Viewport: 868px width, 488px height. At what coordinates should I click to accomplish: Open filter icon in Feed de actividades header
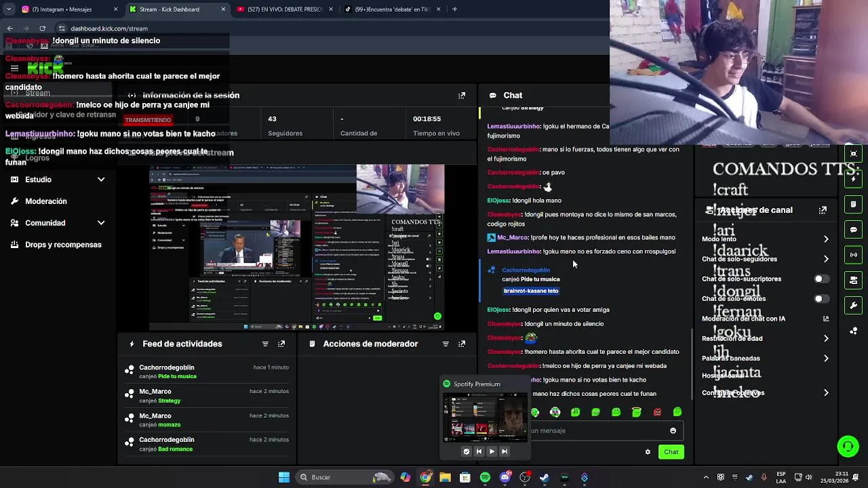[265, 344]
